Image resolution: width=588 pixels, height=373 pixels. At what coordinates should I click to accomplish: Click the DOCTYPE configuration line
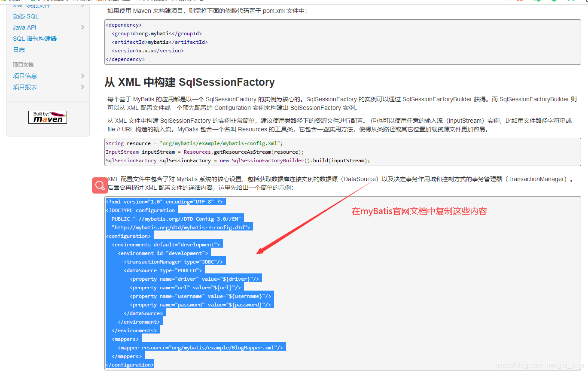coord(141,210)
